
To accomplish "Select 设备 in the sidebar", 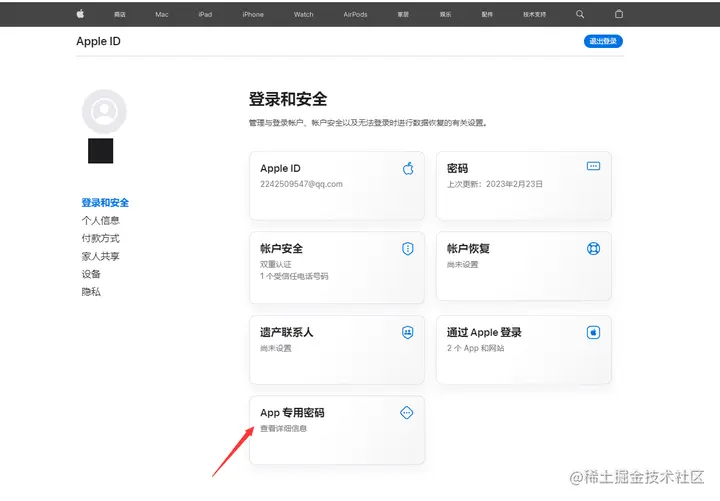I will (x=91, y=275).
